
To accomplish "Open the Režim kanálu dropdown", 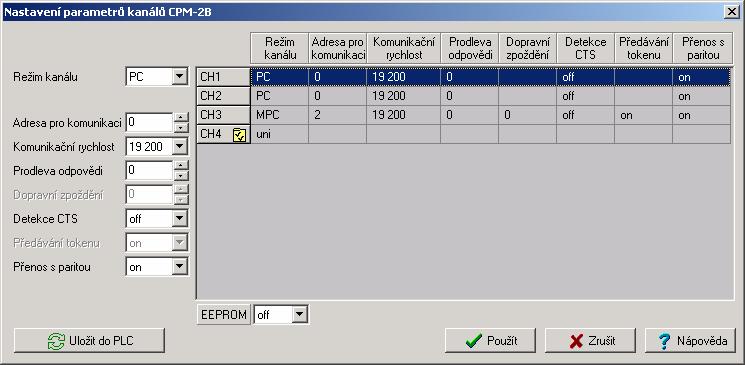I will click(179, 77).
